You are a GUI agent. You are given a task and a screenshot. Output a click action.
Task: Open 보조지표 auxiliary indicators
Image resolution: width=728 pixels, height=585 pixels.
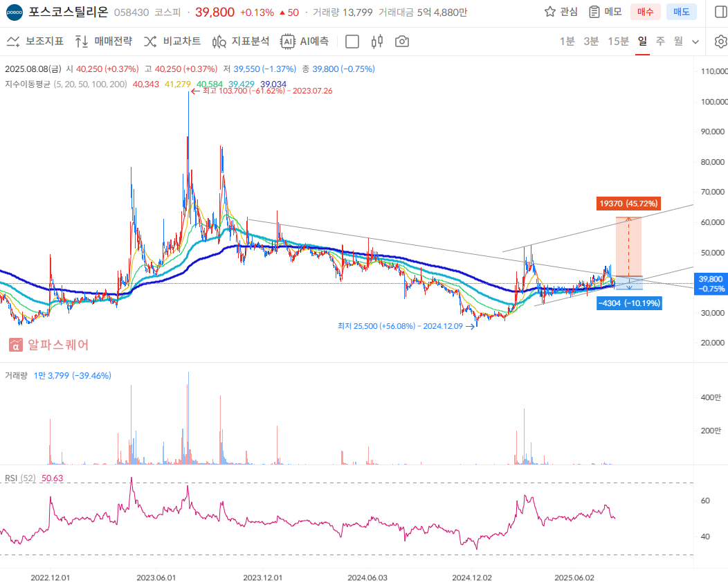(x=35, y=42)
